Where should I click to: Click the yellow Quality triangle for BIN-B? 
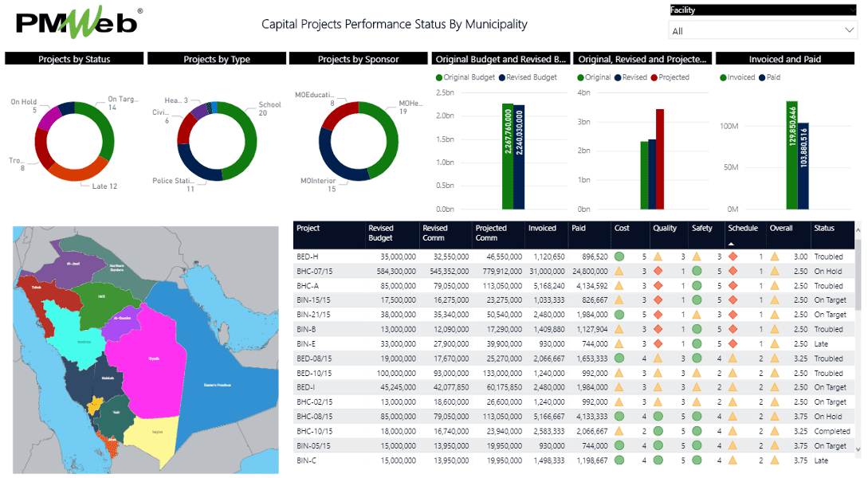(658, 329)
